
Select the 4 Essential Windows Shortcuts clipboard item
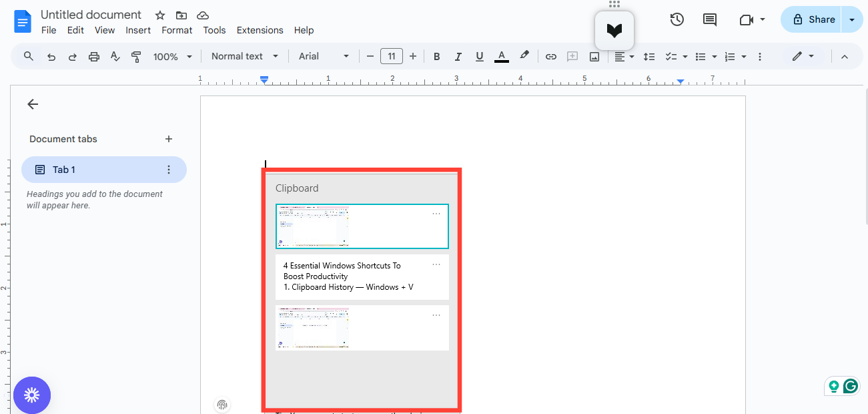click(362, 276)
